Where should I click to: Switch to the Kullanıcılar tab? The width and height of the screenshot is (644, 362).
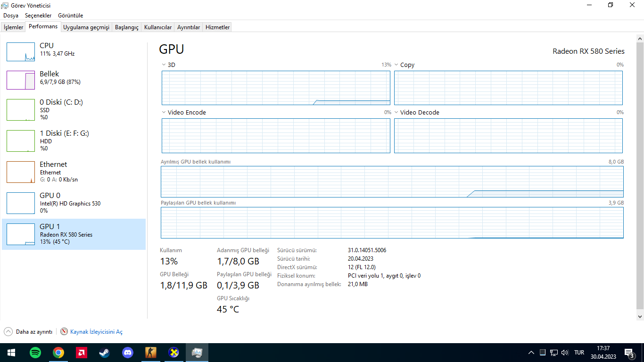158,27
